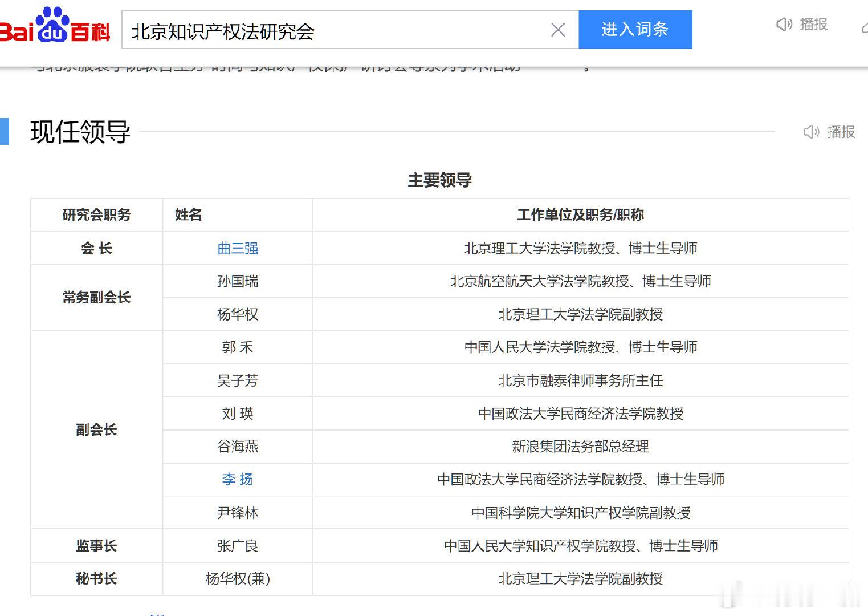Screen dimensions: 868x616
Task: Play audio with top header 播报 speaker icon
Action: [784, 25]
